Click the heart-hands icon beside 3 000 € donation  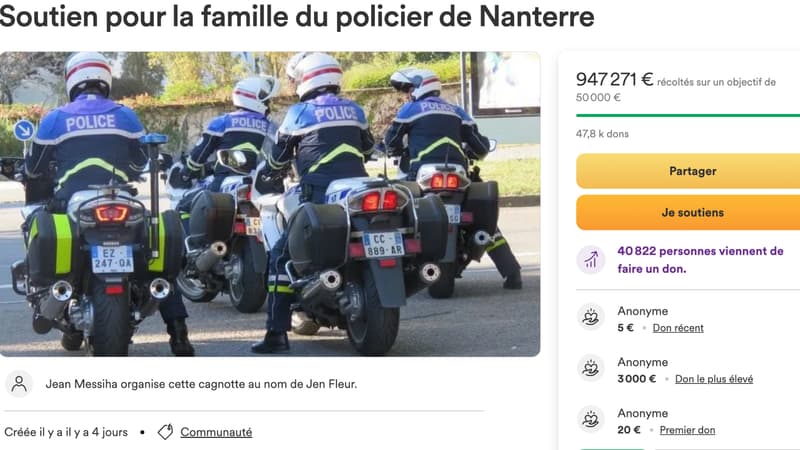(591, 368)
